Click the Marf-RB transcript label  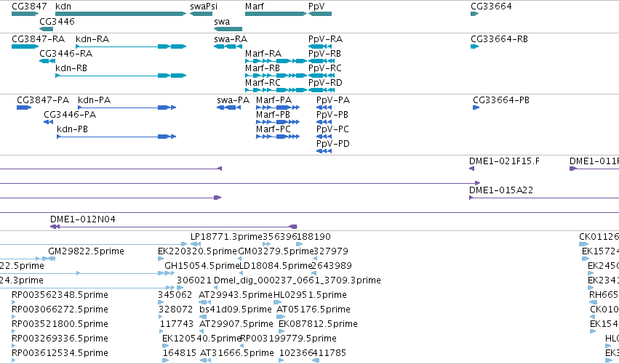[x=262, y=68]
